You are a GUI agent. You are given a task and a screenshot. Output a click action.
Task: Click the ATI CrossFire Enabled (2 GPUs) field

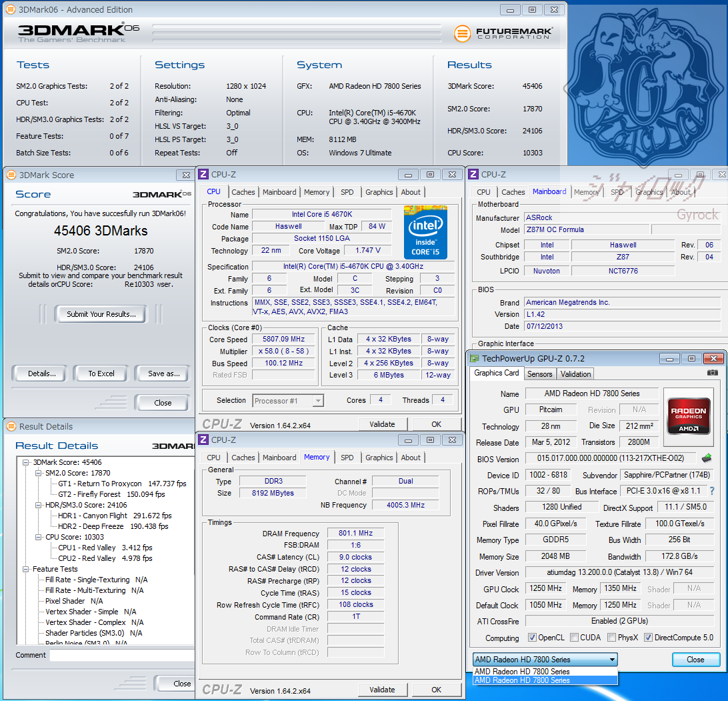point(619,621)
